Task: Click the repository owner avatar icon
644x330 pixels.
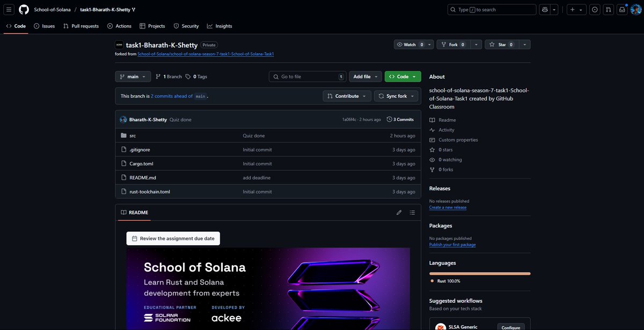Action: pos(119,45)
